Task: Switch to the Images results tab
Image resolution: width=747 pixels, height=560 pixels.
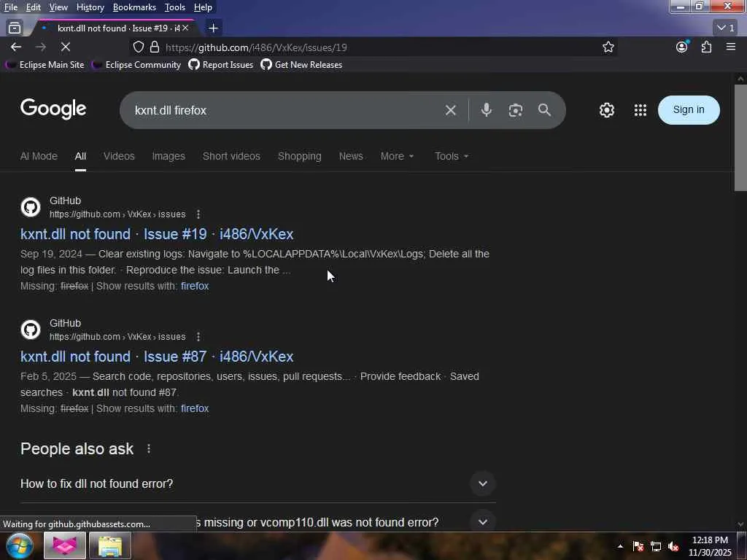Action: (x=169, y=156)
